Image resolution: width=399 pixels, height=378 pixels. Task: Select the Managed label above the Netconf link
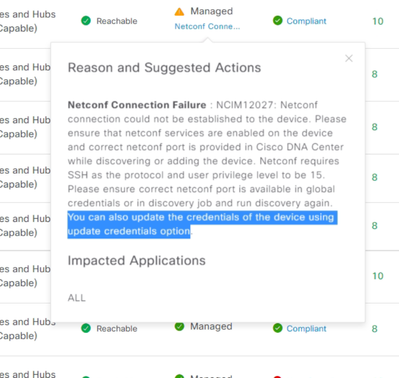pyautogui.click(x=211, y=11)
